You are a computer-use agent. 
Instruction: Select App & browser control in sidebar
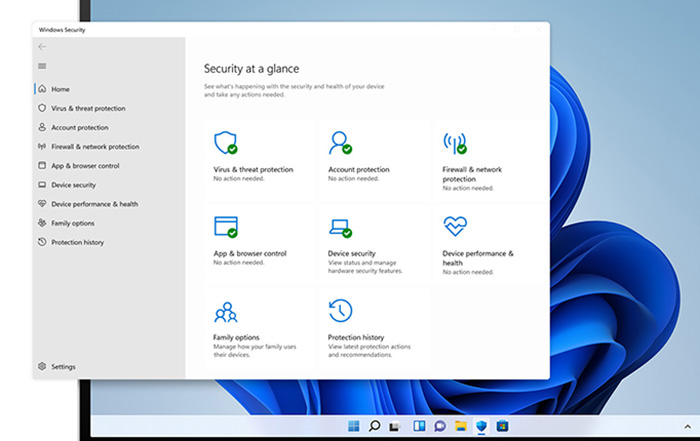85,166
